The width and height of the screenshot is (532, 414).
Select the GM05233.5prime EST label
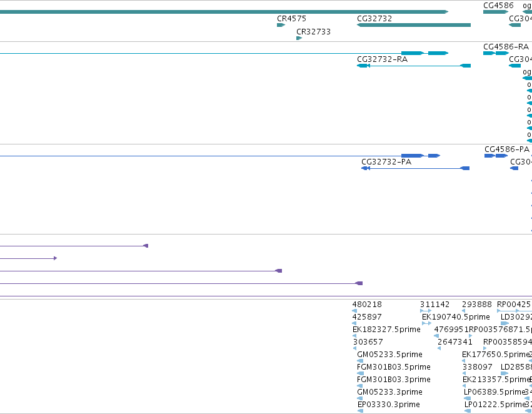(x=390, y=355)
